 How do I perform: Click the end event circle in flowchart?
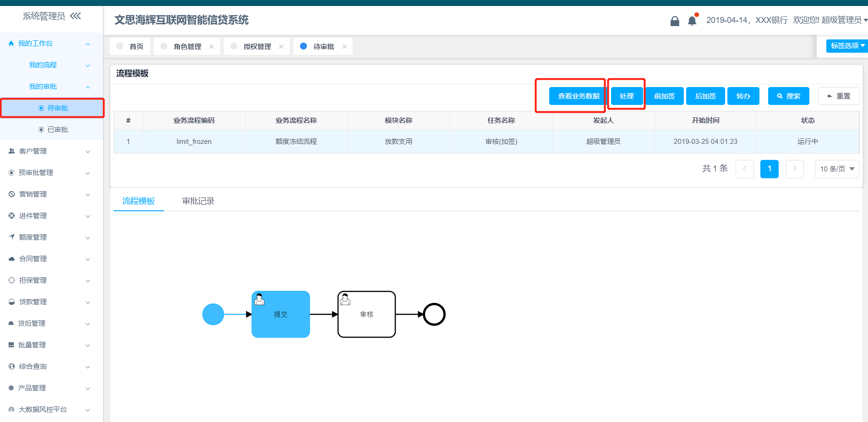tap(434, 314)
